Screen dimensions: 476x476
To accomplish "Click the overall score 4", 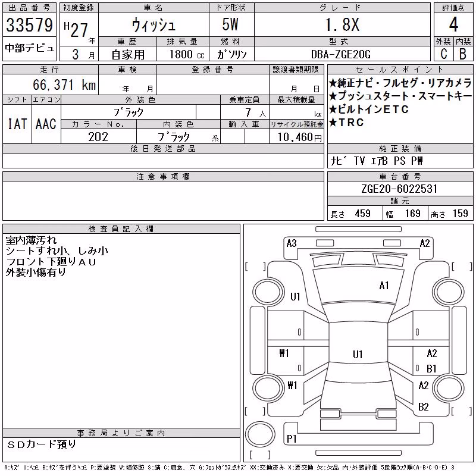I will (x=453, y=24).
